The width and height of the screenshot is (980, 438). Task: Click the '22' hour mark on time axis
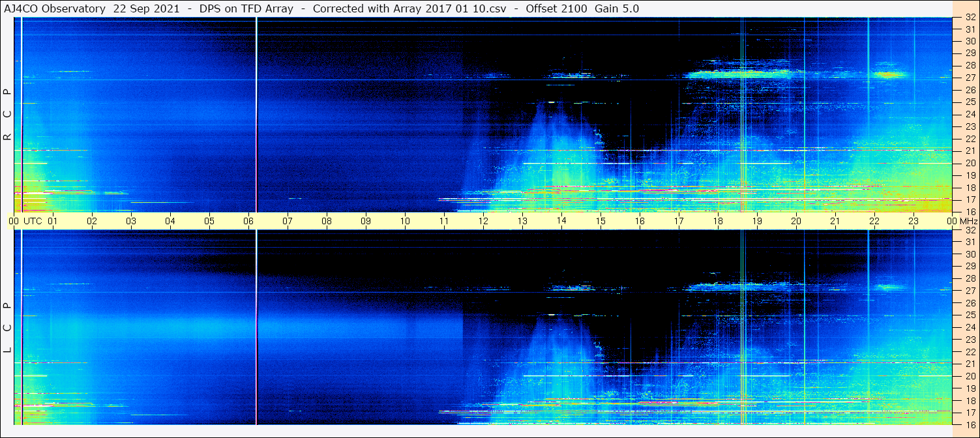874,221
